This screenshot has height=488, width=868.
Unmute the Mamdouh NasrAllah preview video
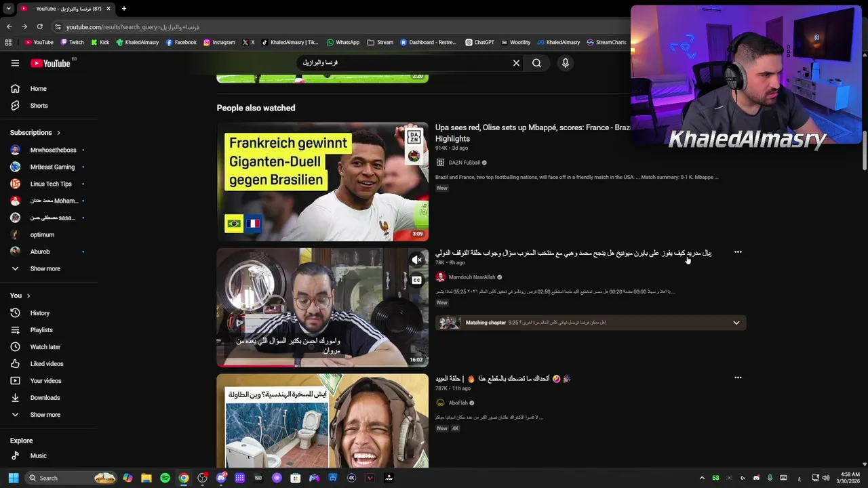(417, 260)
